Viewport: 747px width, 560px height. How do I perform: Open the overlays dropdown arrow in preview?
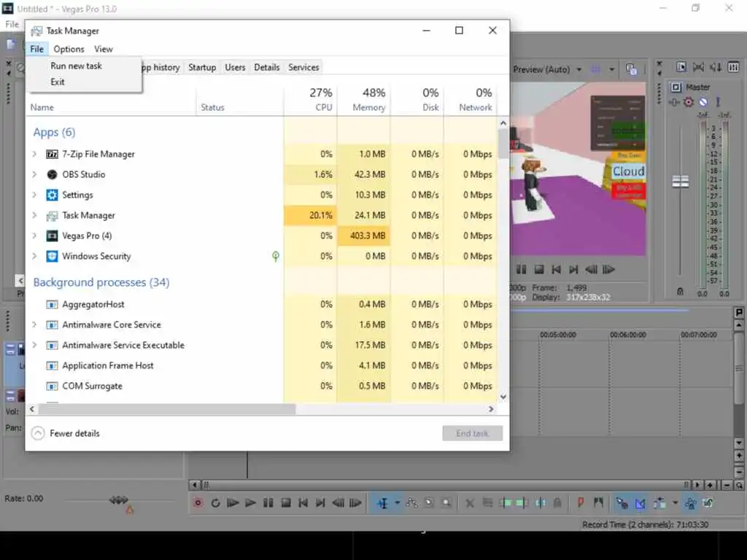(612, 69)
